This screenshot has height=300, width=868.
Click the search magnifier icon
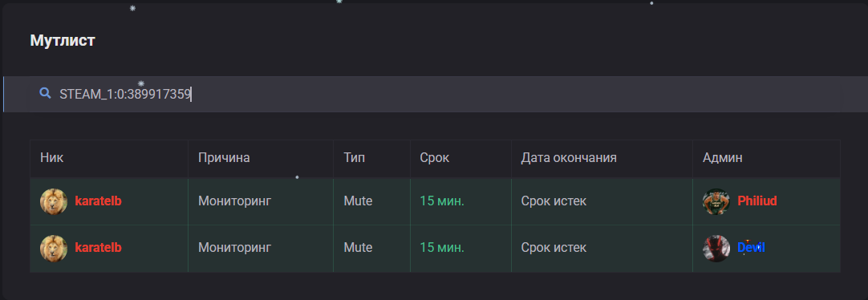click(x=46, y=93)
